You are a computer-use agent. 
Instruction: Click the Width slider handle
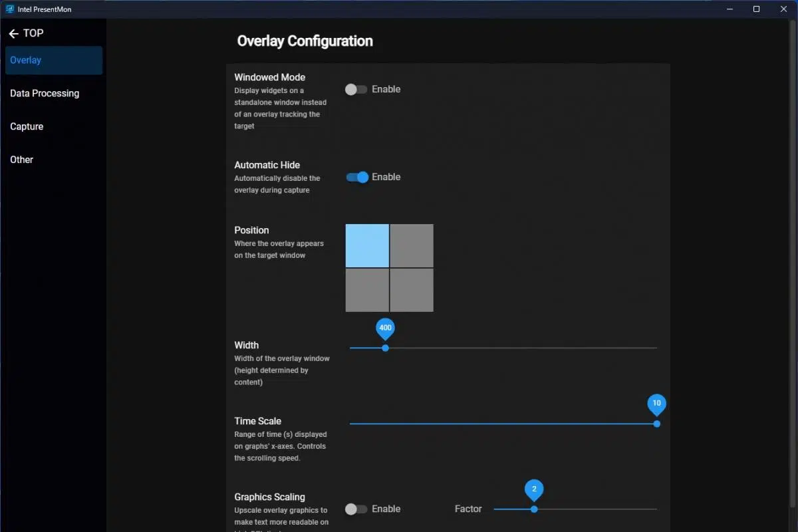[x=385, y=348]
